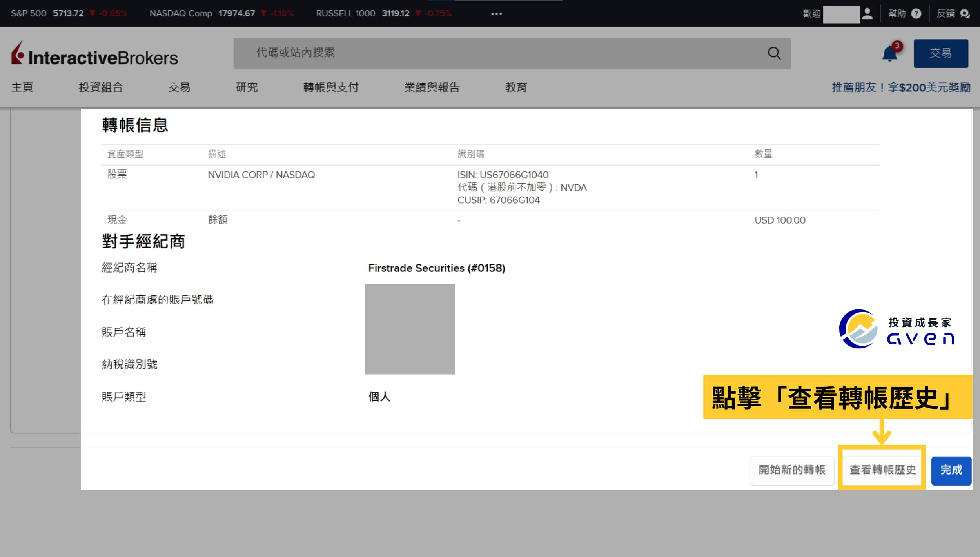Open the 投資組合 menu
This screenshot has width=980, height=557.
pyautogui.click(x=101, y=87)
